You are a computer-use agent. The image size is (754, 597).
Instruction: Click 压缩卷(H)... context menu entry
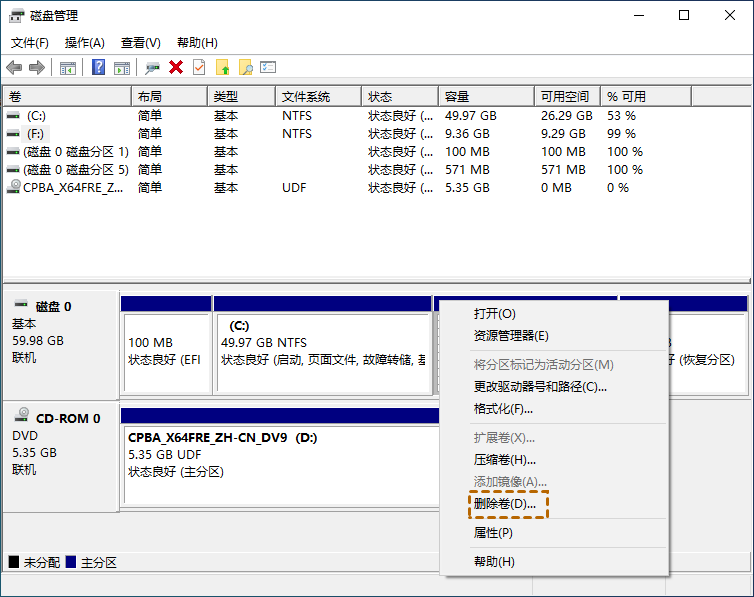tap(505, 460)
